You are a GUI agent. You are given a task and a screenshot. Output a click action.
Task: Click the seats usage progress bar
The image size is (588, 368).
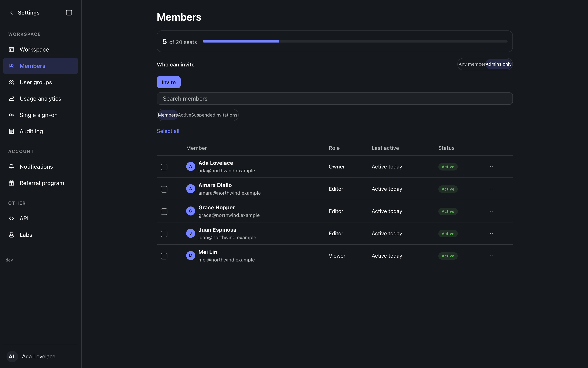click(x=355, y=41)
